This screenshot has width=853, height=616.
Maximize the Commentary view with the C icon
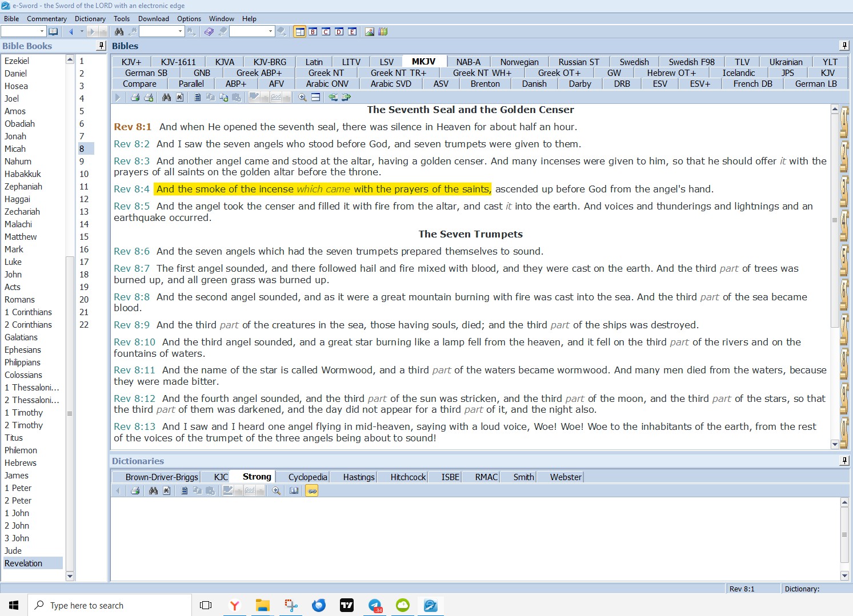tap(326, 31)
